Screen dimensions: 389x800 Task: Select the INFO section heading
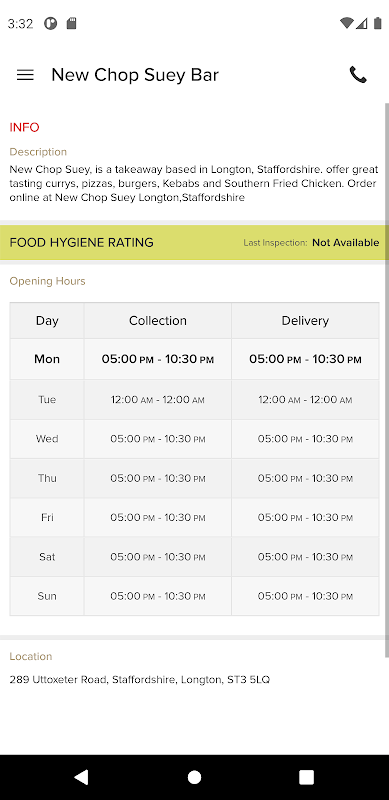tap(25, 127)
